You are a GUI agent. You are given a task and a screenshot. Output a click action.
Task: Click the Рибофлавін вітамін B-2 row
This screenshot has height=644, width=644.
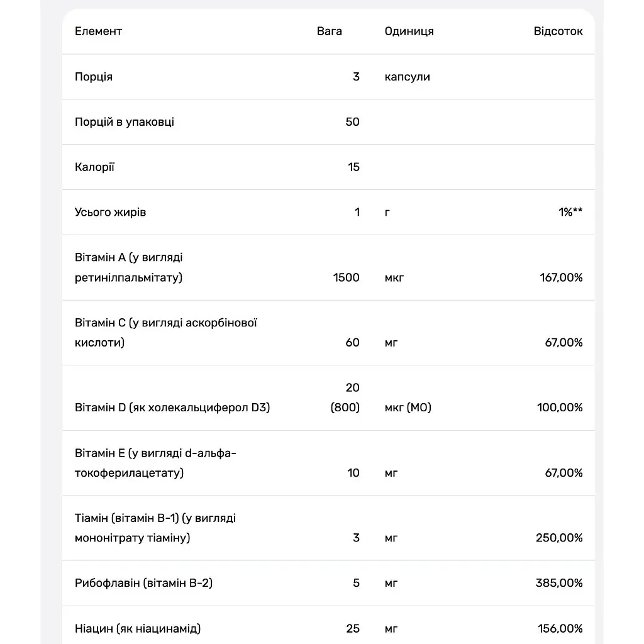tap(328, 583)
